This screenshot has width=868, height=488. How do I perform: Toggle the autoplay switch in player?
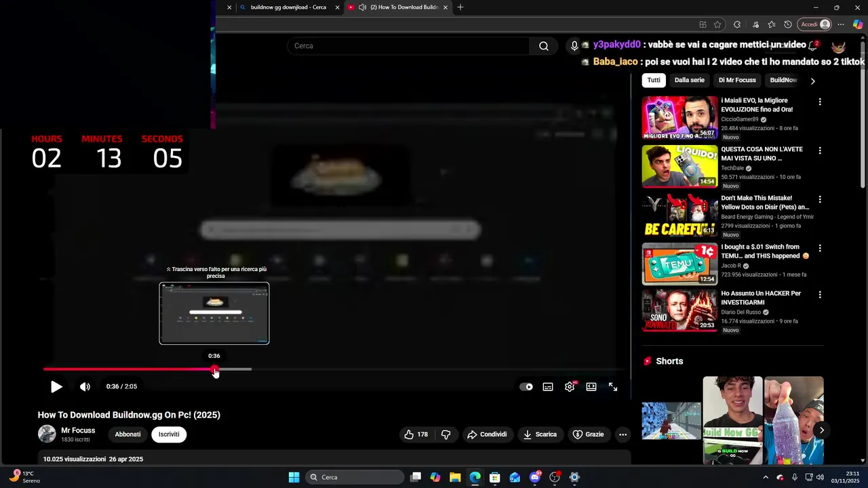click(x=526, y=386)
